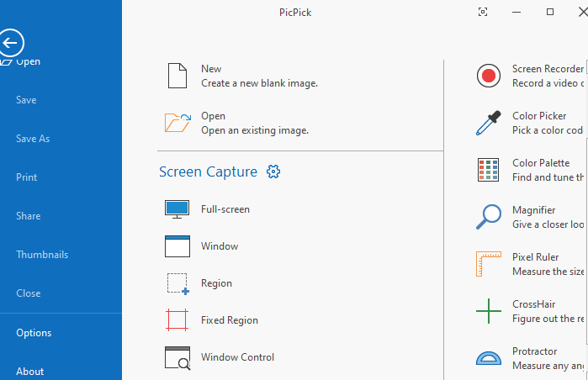Click the Full-screen monitor icon

[177, 209]
